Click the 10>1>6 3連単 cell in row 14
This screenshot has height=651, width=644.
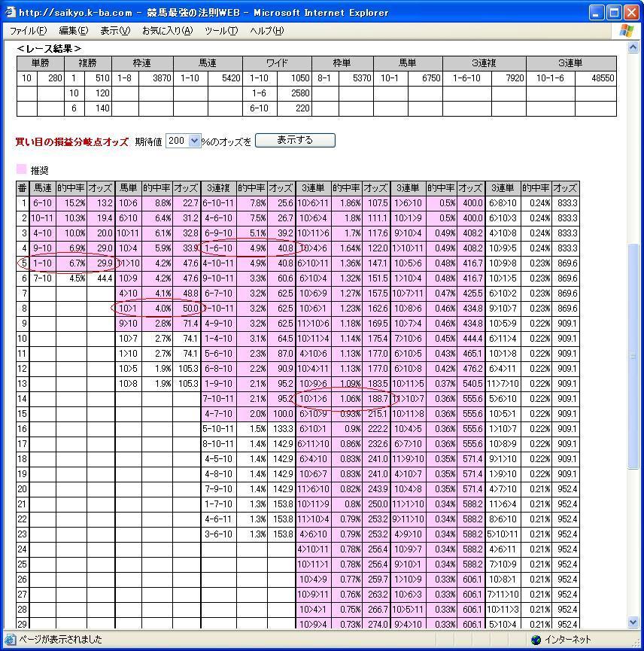click(x=313, y=399)
